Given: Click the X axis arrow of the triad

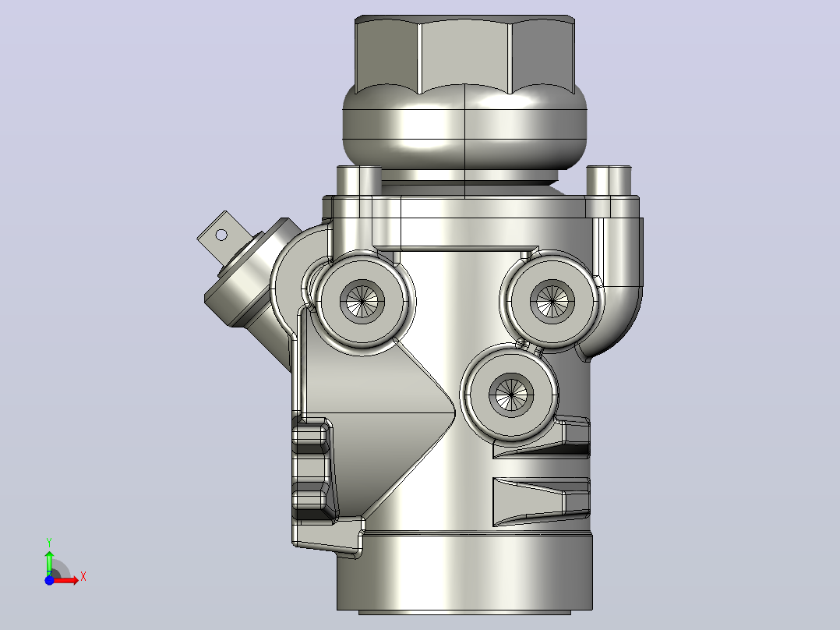Looking at the screenshot, I should tap(66, 580).
